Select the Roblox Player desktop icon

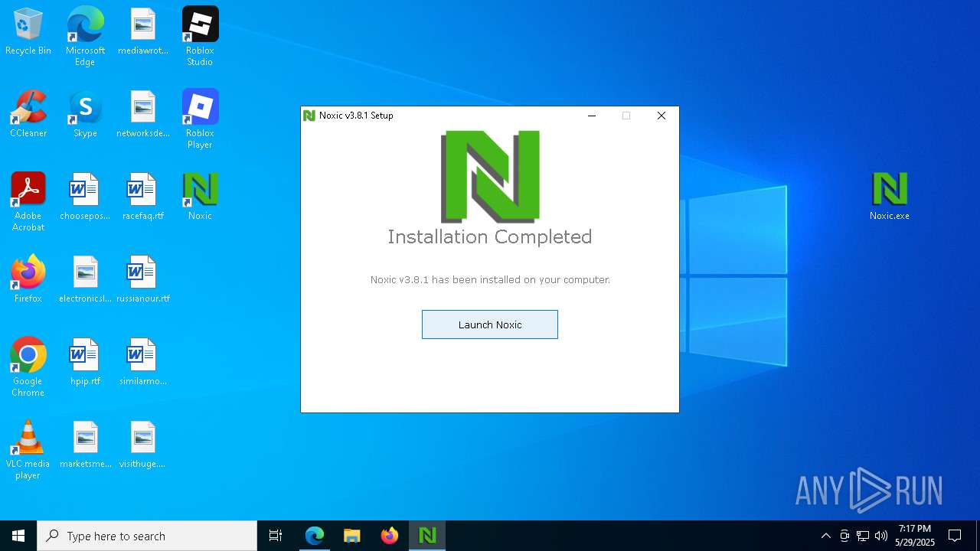pyautogui.click(x=200, y=119)
